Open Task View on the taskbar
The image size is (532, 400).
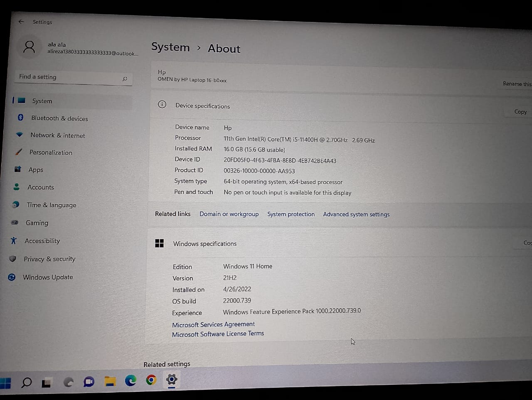click(x=47, y=383)
